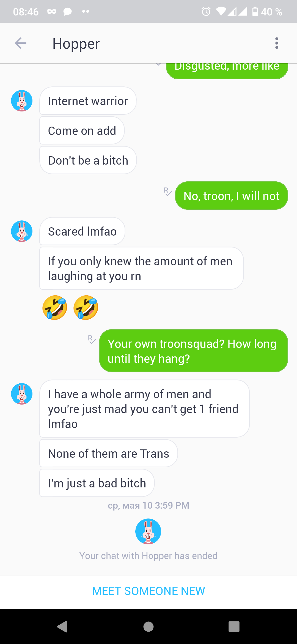
Task: Tap Hopper's avatar beside 'Scared lmfao'
Action: click(22, 231)
